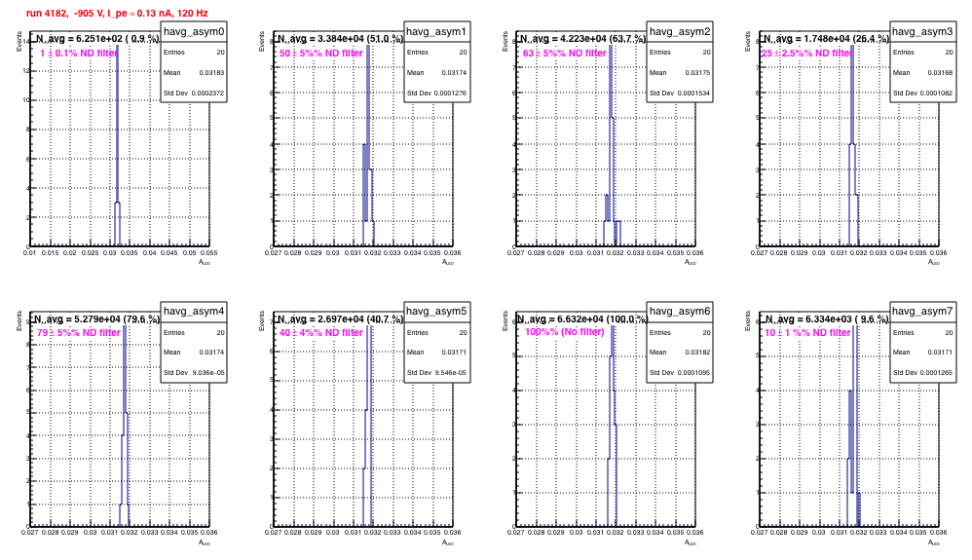The width and height of the screenshot is (972, 560).
Task: Select the havg_asym5 stats box title
Action: tap(436, 312)
